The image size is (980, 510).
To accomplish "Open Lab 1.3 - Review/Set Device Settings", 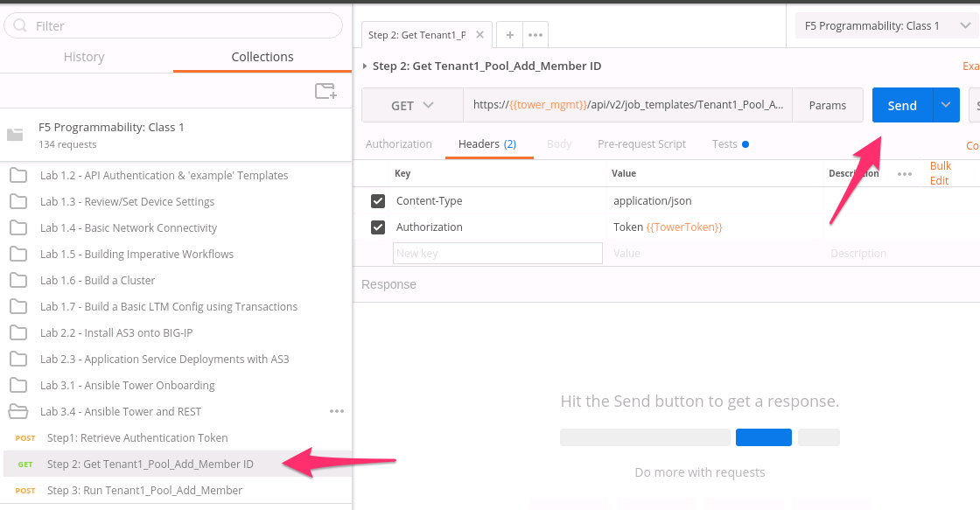I will pyautogui.click(x=127, y=202).
